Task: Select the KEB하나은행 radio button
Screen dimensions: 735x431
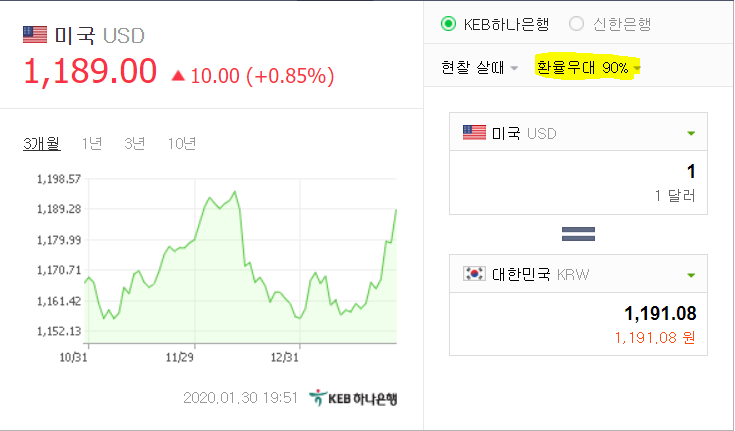Action: pos(448,23)
